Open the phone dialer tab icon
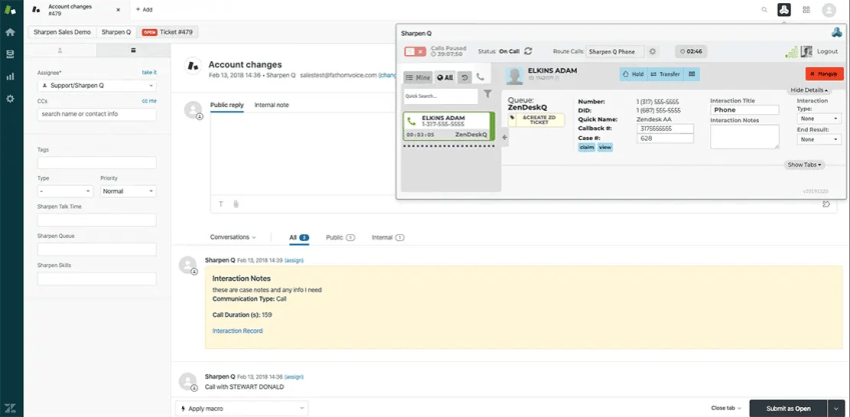Image resolution: width=850 pixels, height=417 pixels. coord(480,78)
